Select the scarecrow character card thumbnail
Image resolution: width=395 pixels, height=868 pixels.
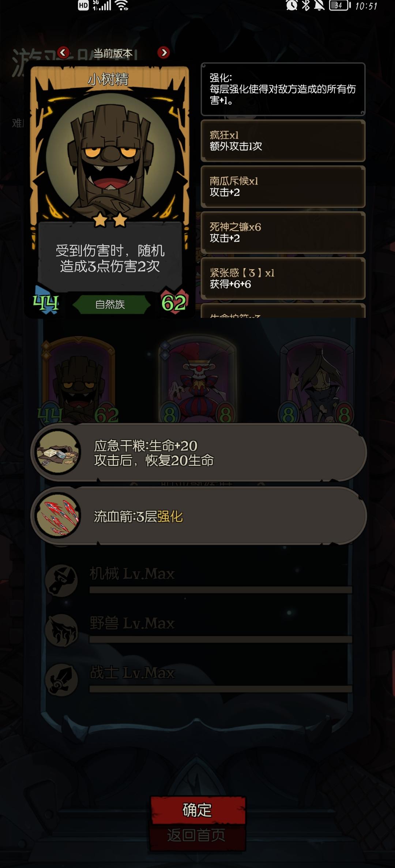click(317, 379)
